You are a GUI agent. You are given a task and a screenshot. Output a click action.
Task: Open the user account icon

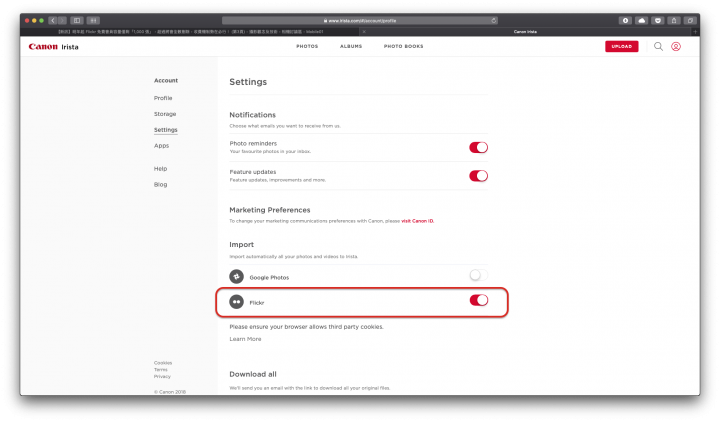[676, 46]
